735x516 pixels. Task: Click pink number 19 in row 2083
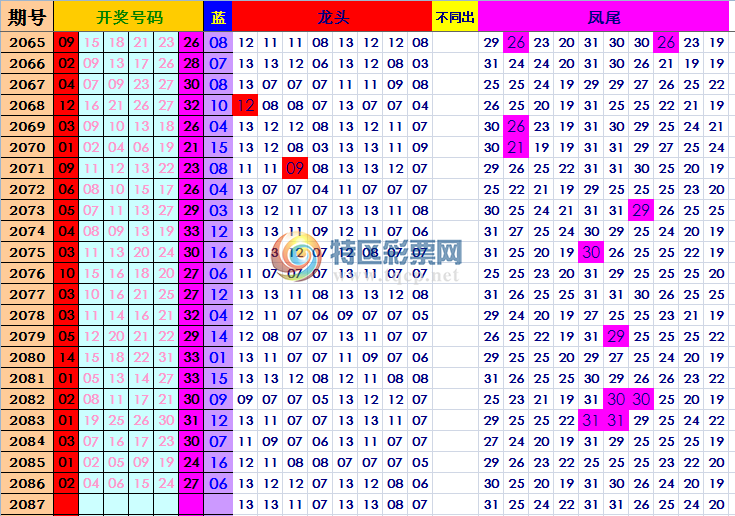pos(91,420)
